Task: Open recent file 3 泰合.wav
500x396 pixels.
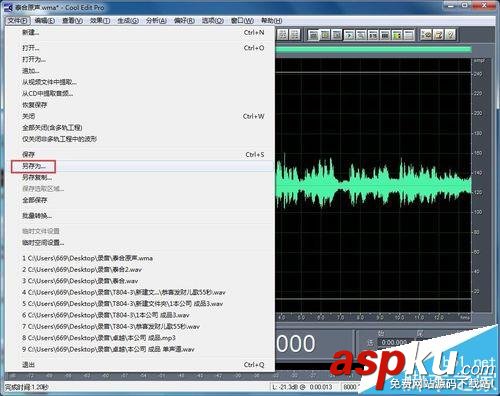Action: tap(140, 281)
